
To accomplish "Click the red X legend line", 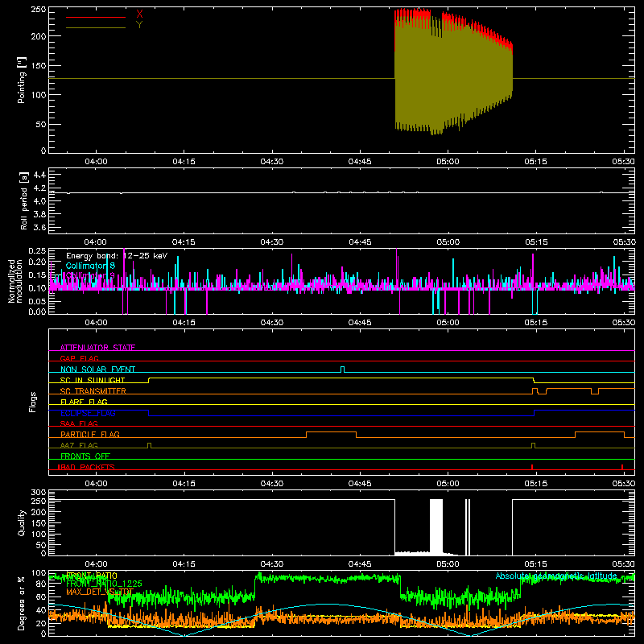I will [96, 17].
